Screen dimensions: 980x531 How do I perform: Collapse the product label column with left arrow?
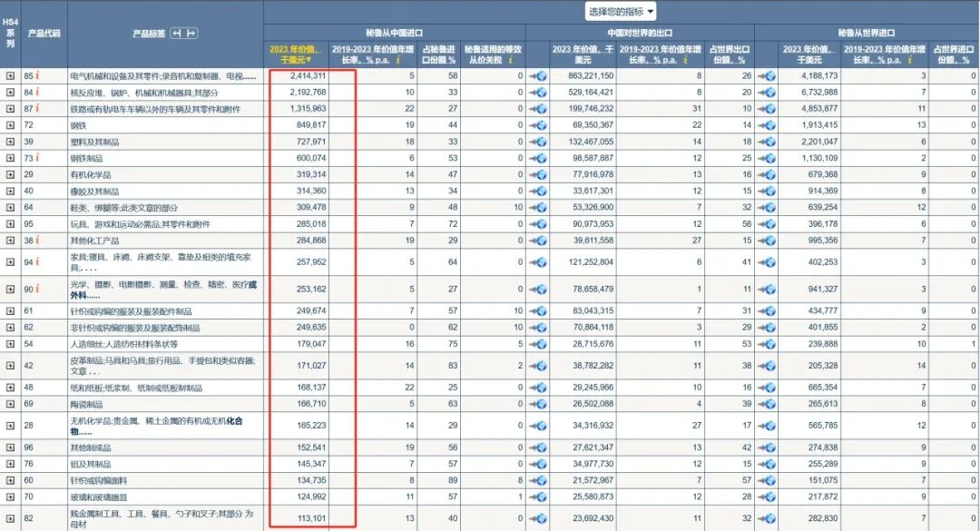[x=178, y=34]
